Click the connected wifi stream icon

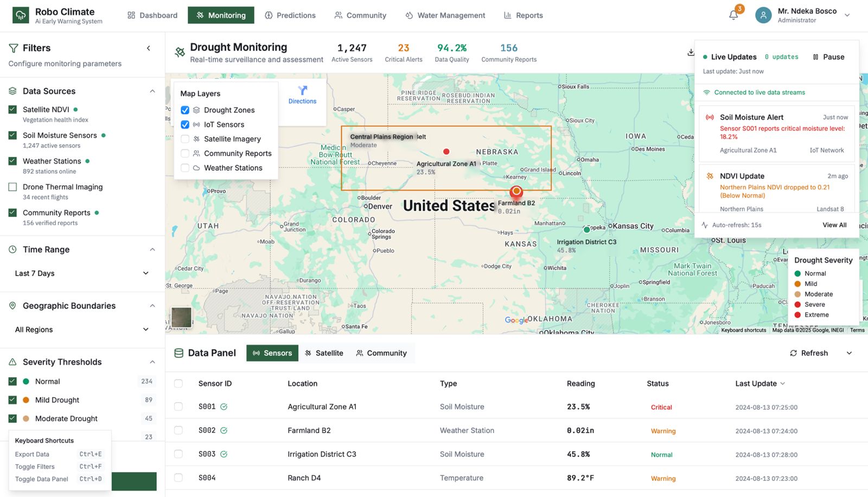pyautogui.click(x=707, y=93)
